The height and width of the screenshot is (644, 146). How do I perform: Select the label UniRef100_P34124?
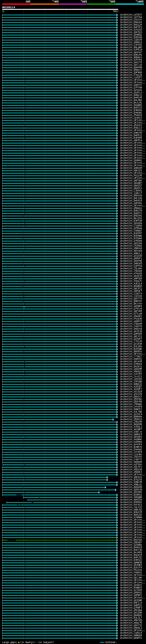[131, 75]
